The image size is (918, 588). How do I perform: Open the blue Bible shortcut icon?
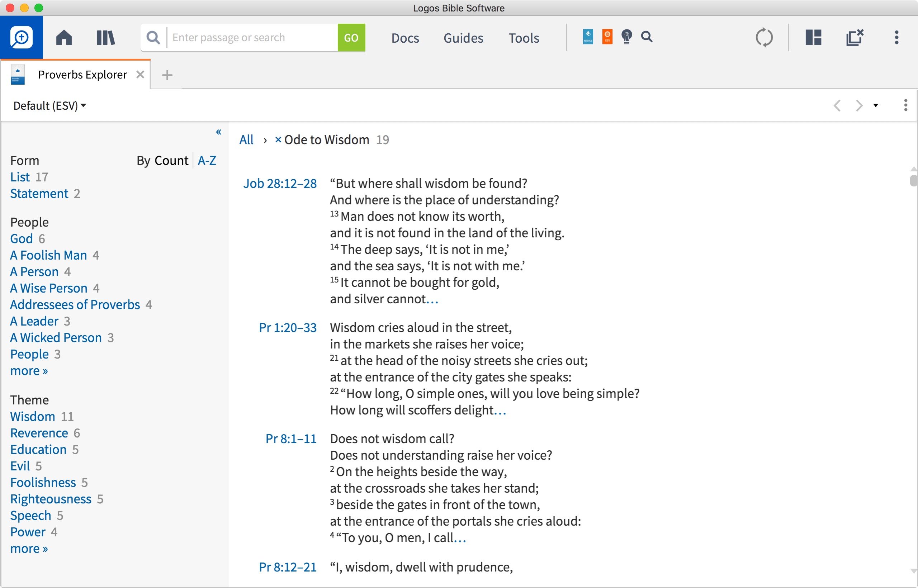tap(588, 37)
